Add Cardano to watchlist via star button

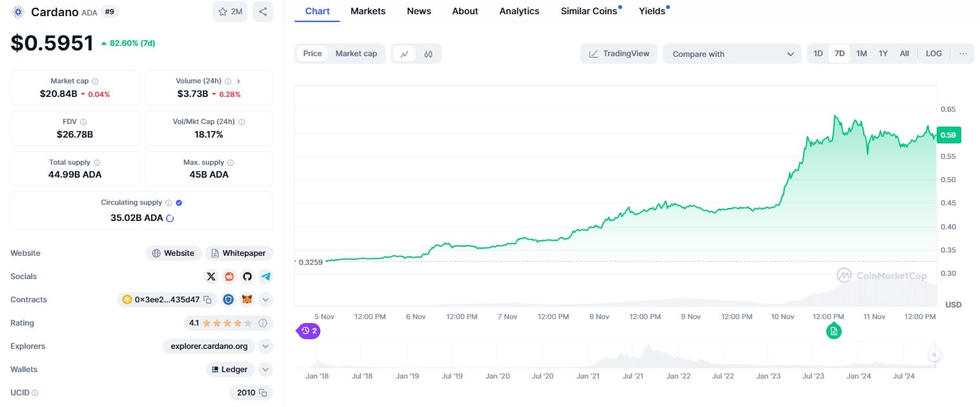click(x=230, y=12)
